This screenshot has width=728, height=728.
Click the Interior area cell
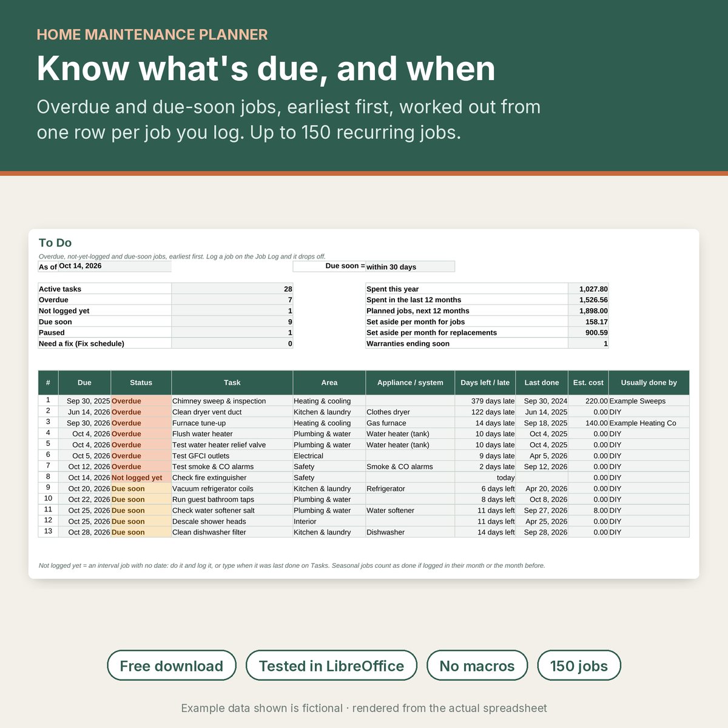(329, 521)
